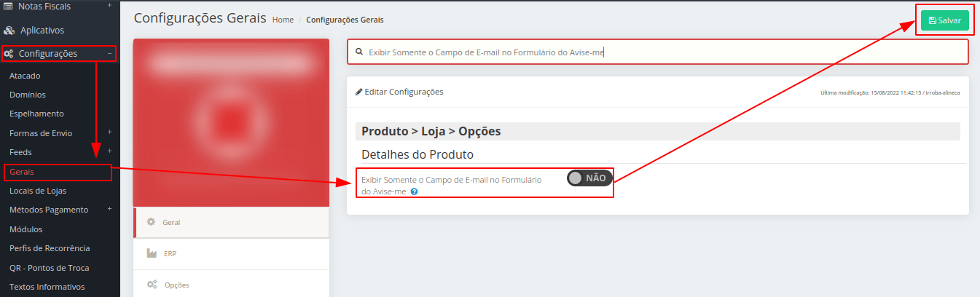
Task: Click the configuration search input field
Action: (657, 52)
